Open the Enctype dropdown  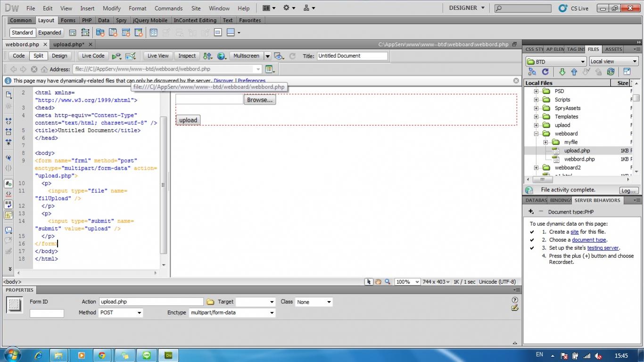click(x=232, y=313)
